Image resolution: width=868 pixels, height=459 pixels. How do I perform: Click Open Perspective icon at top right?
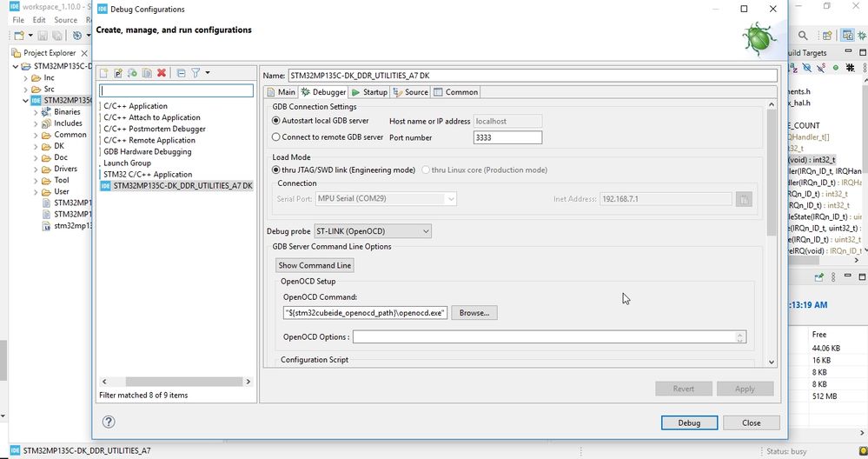827,36
